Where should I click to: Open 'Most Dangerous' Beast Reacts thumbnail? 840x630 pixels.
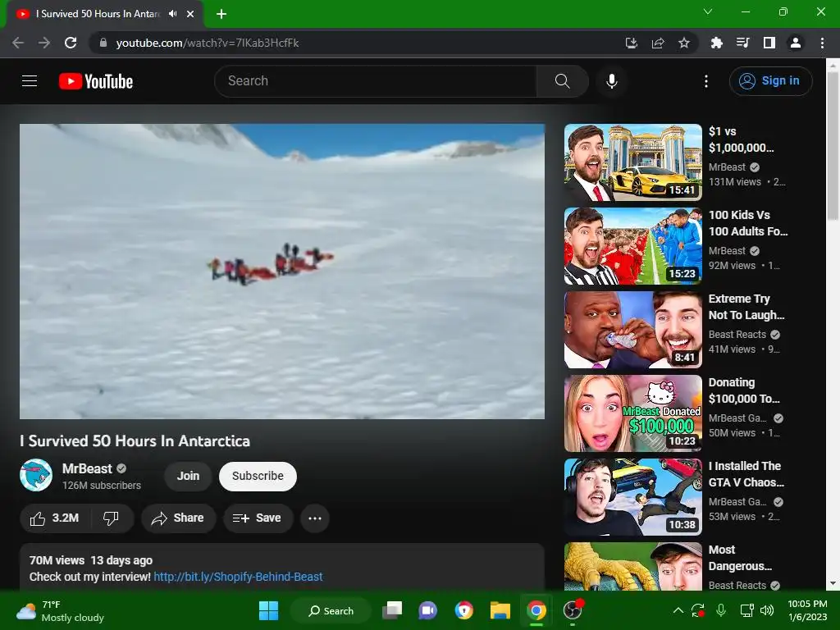coord(632,566)
